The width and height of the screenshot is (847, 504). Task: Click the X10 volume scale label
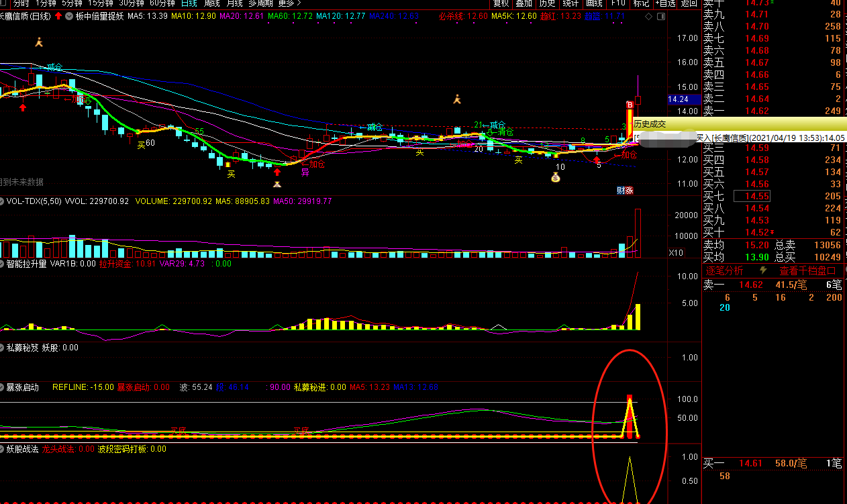[x=677, y=253]
